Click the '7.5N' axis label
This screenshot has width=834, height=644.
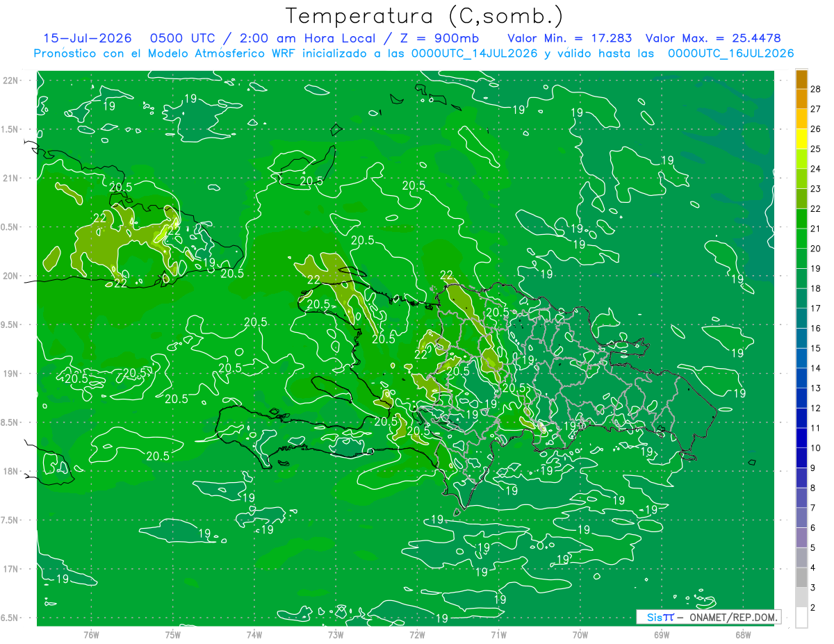pos(10,520)
